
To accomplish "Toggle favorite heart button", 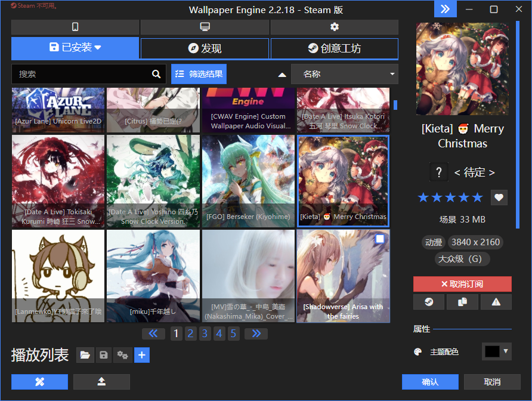I will tap(499, 198).
